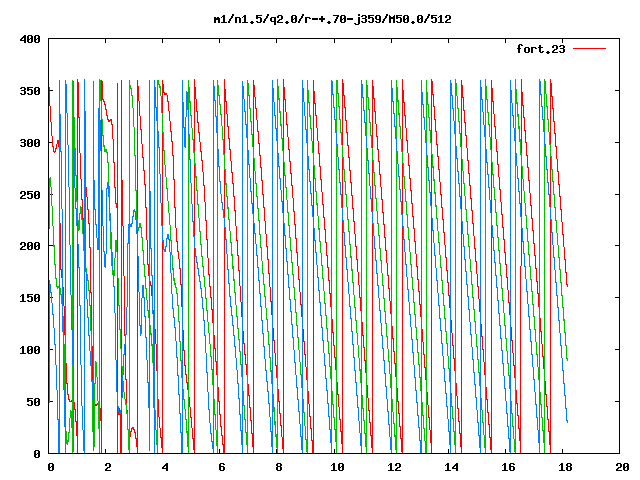Click the x-axis label 16
The width and height of the screenshot is (640, 480).
pyautogui.click(x=508, y=467)
